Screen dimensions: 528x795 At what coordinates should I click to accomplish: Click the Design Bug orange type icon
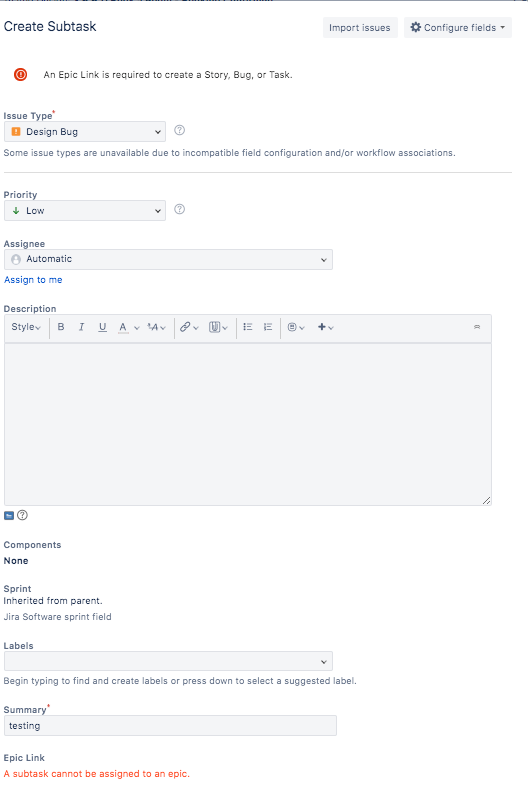point(16,131)
